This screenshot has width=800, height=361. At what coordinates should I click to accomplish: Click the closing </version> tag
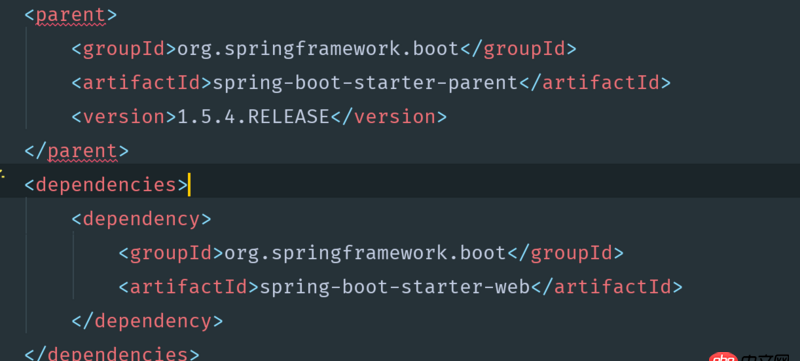click(389, 117)
